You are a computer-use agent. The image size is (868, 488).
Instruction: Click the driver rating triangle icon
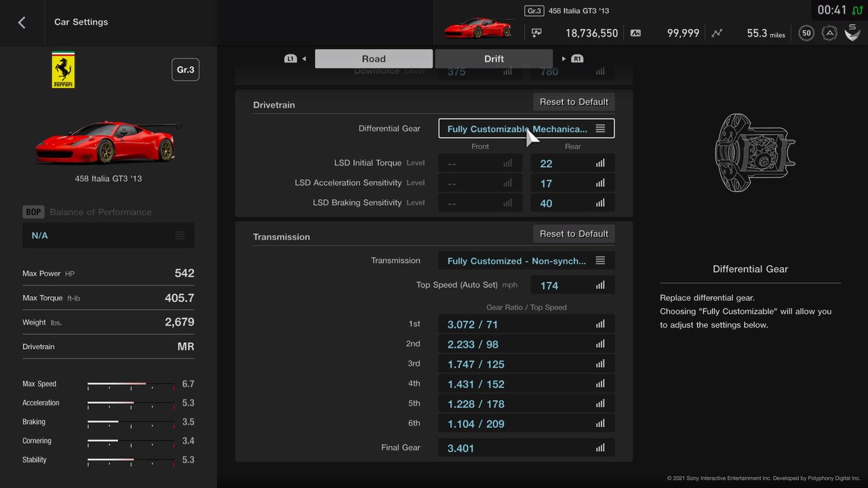point(829,33)
